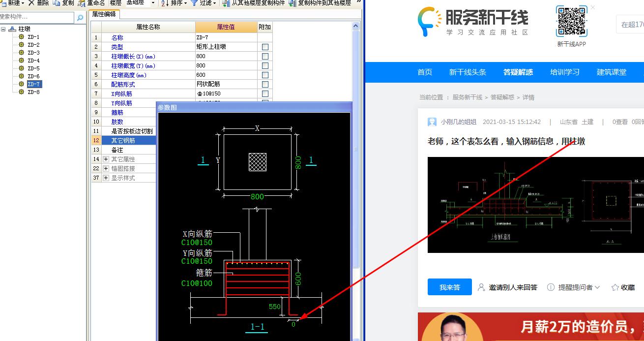Expand the 其它属性 group
The width and height of the screenshot is (644, 341).
106,159
